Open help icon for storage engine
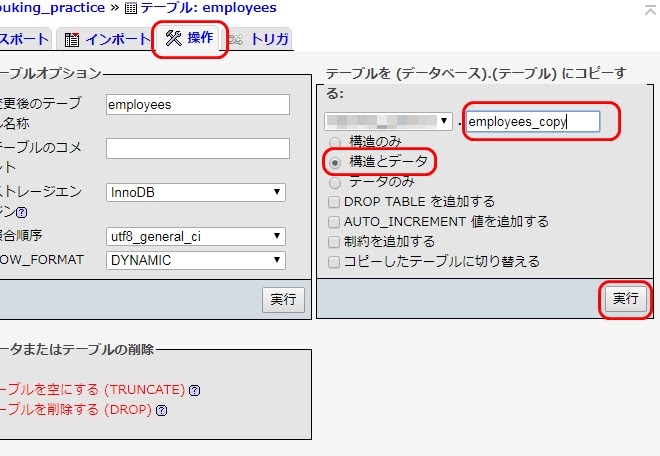The image size is (660, 456). click(21, 212)
